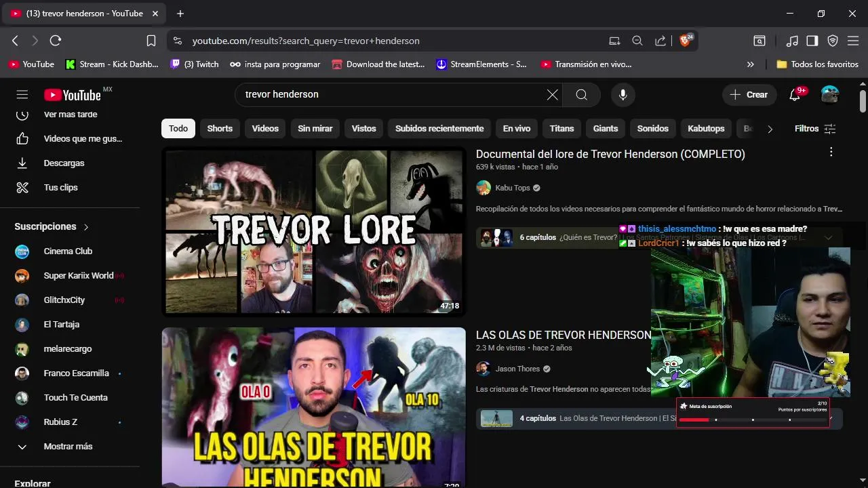
Task: Open the Twitch bookmark in the bookmarks bar
Action: coord(195,64)
